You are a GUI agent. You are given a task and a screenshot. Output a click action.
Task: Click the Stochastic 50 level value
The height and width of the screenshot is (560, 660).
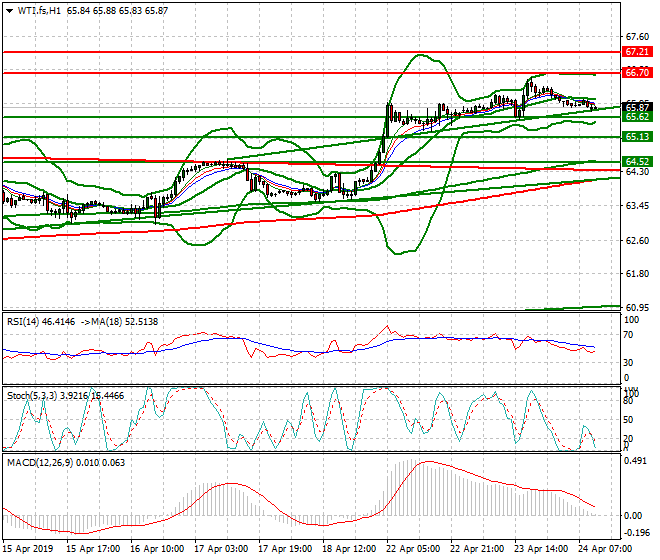(628, 420)
